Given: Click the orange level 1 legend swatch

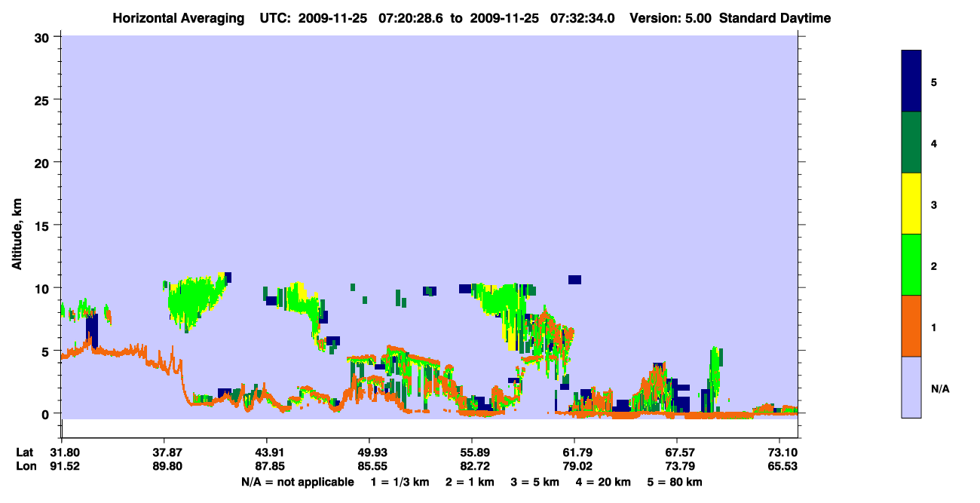Looking at the screenshot, I should [x=911, y=326].
